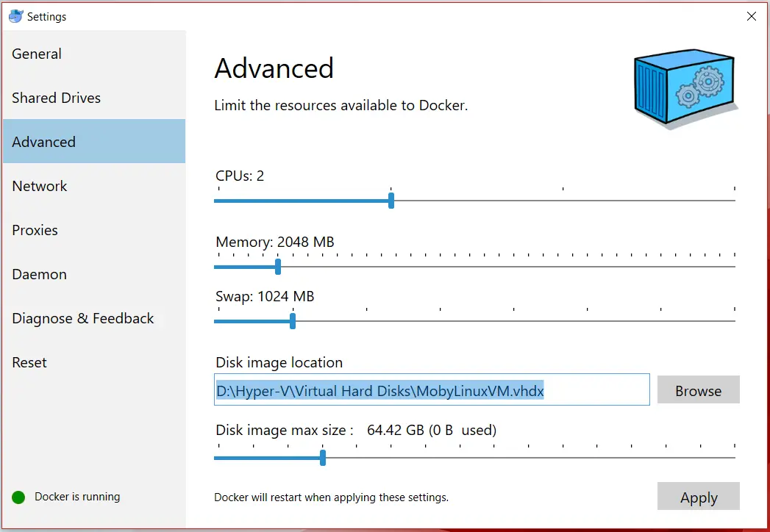Screen dimensions: 770x532
Task: Apply the resource limit changes
Action: click(x=698, y=497)
